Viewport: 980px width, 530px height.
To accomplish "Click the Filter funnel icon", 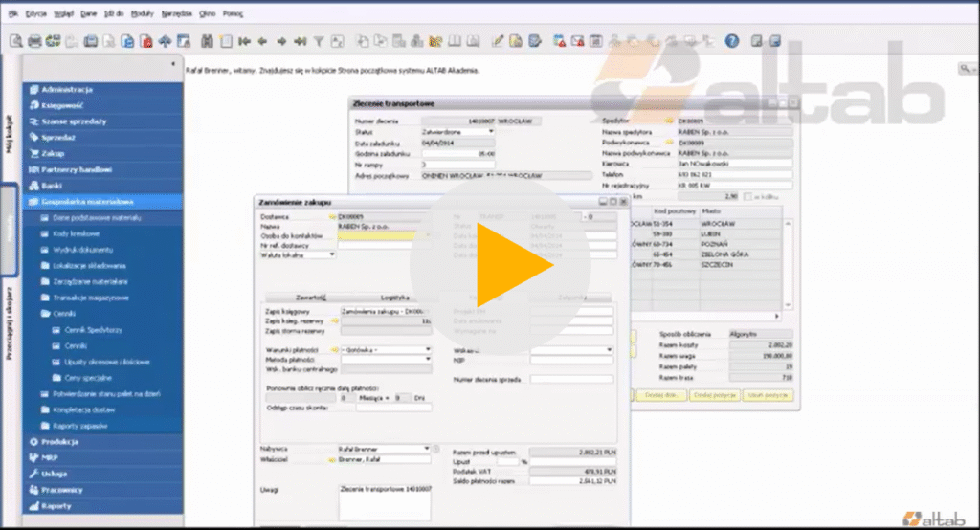I will tap(319, 41).
